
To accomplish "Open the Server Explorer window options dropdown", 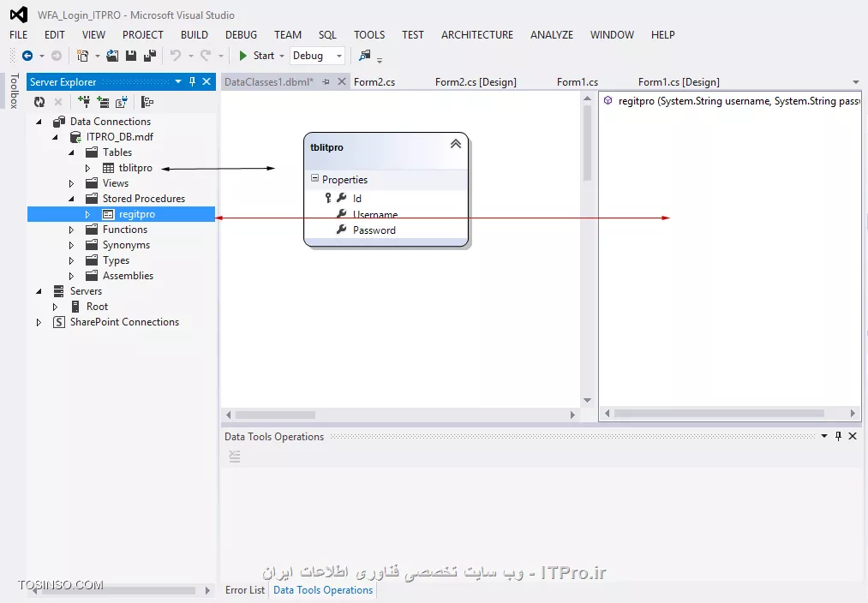I will [x=178, y=82].
